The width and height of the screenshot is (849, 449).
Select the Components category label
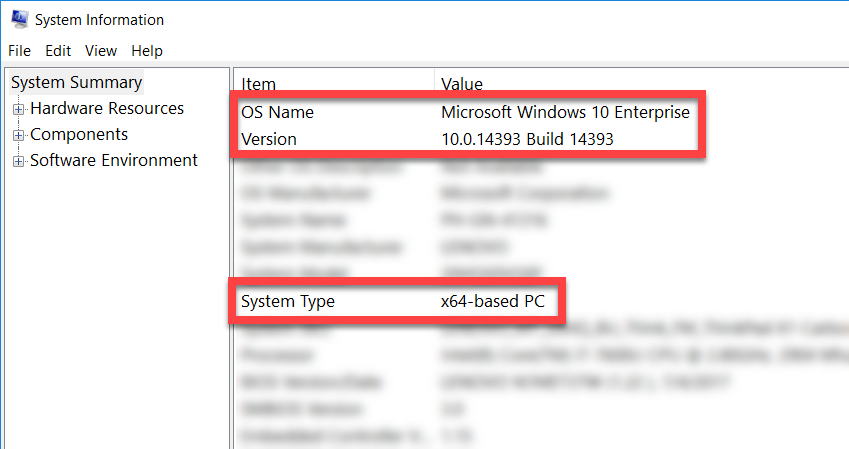pyautogui.click(x=79, y=134)
